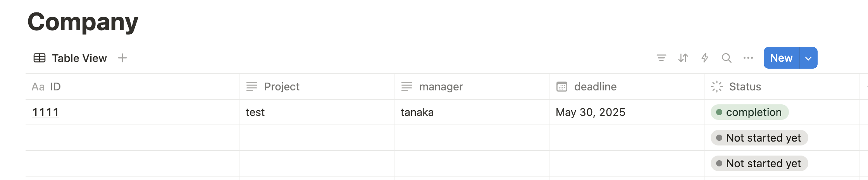Open the Status column header menu

[x=745, y=87]
